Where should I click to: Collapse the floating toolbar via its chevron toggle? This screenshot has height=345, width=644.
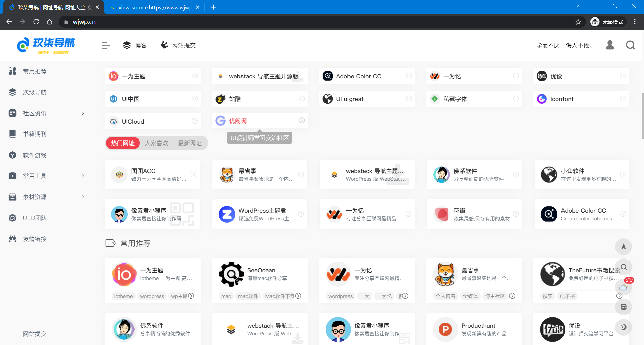tap(619, 296)
